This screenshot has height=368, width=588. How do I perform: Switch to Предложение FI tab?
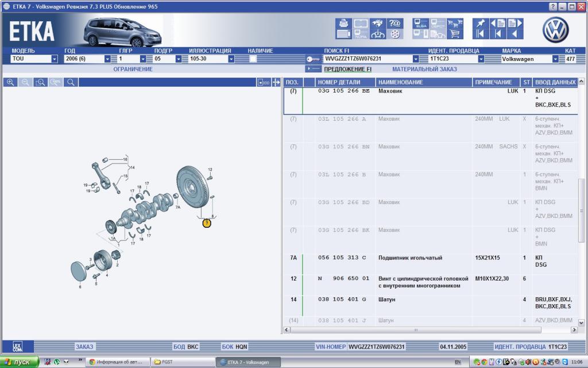pyautogui.click(x=347, y=69)
